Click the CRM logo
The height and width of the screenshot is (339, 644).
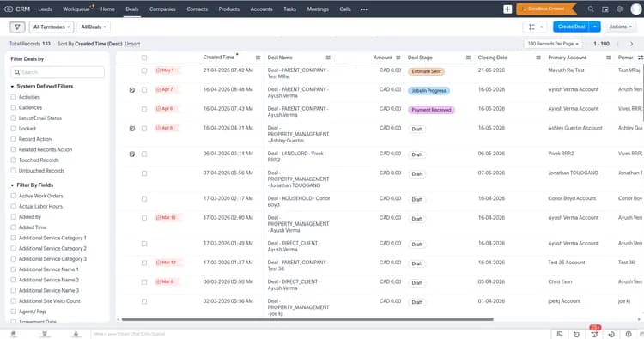click(17, 9)
